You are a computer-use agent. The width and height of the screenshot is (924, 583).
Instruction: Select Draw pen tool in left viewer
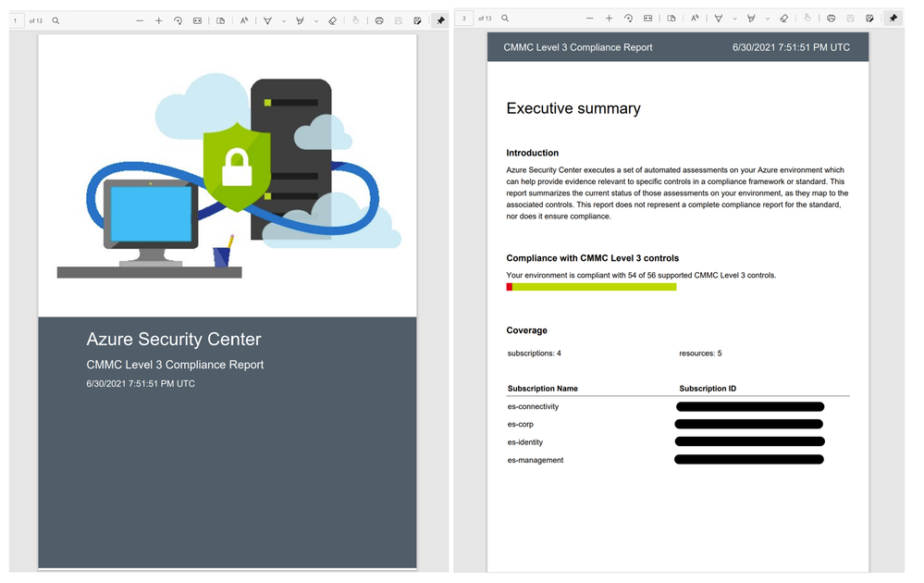[267, 20]
